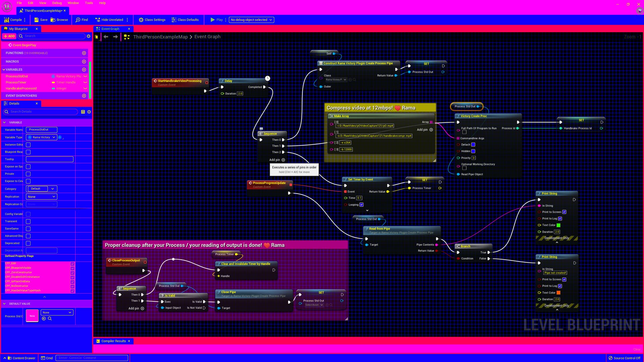Collapse the Variables section
The height and width of the screenshot is (362, 644).
(4, 70)
